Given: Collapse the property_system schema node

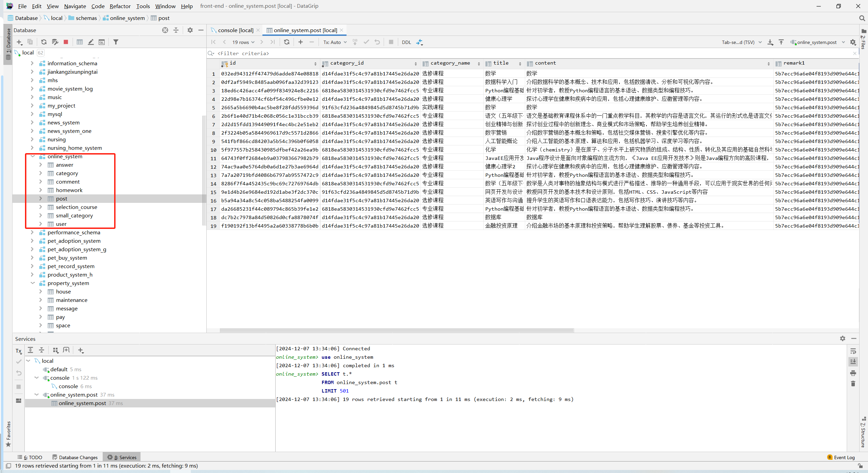Looking at the screenshot, I should pyautogui.click(x=33, y=283).
